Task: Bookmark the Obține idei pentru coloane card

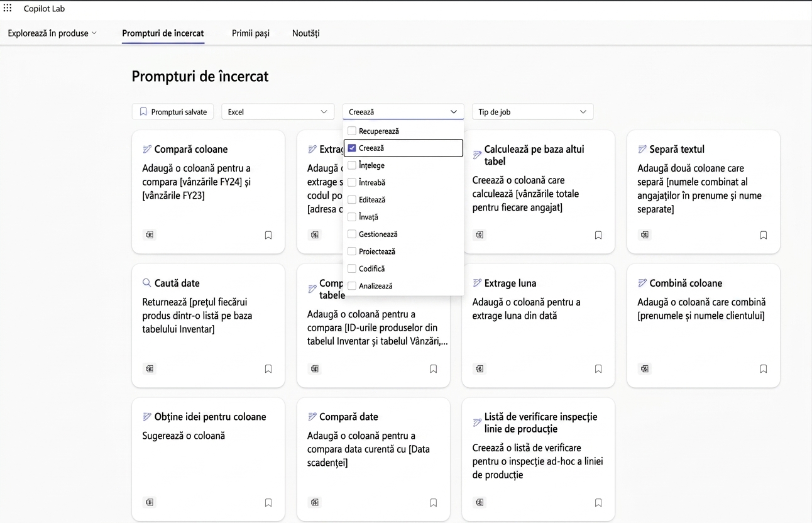Action: (268, 503)
